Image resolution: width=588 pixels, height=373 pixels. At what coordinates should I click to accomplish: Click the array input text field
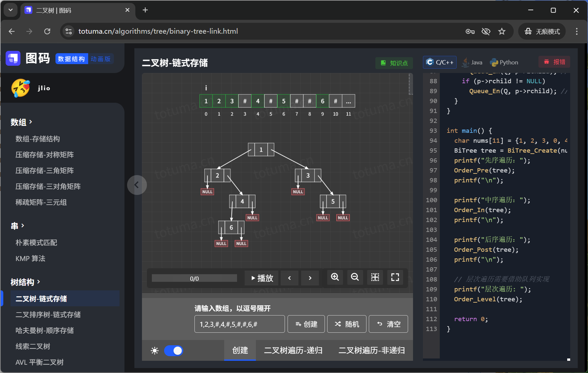click(x=240, y=324)
